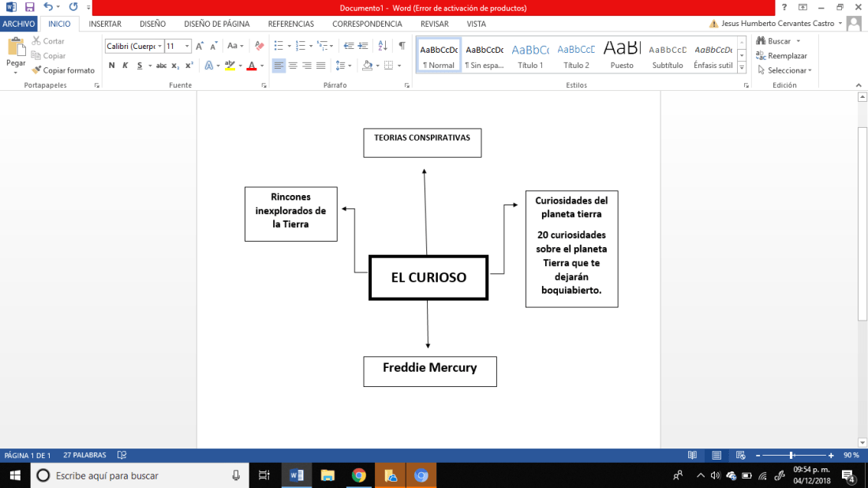Center-align the paragraph text
The image size is (868, 488).
click(293, 66)
